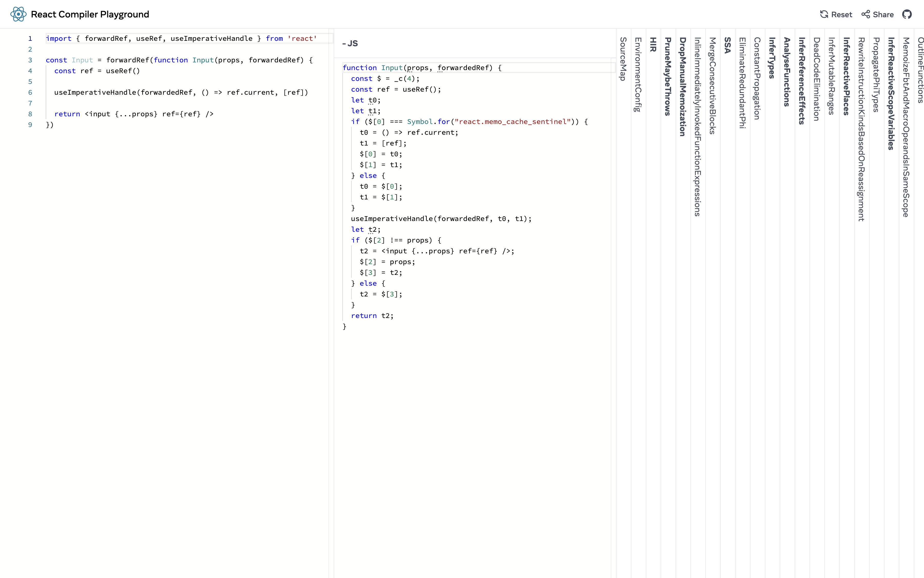The width and height of the screenshot is (924, 578).
Task: Expand the InlineImmediatelyInvokedFunctionExpressions tab
Action: point(698,127)
